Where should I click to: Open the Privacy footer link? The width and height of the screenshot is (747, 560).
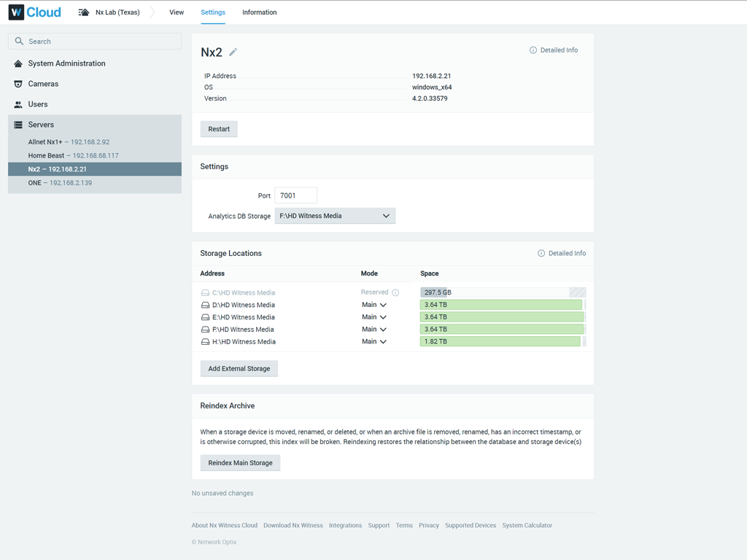pos(429,525)
